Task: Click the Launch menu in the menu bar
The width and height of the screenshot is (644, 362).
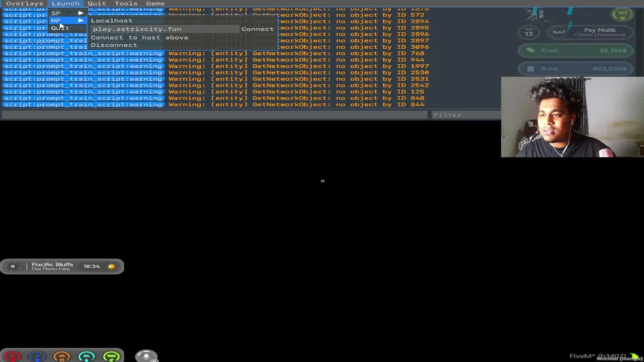Action: [65, 4]
